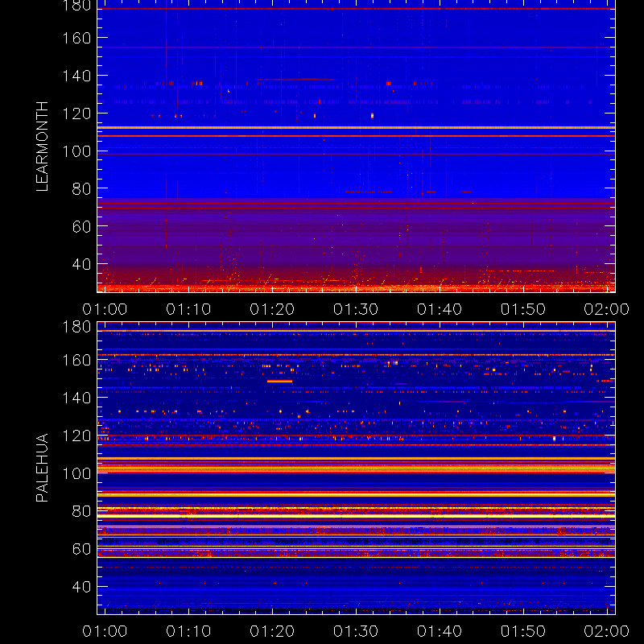Click the 02:00 time label under Learmonth plot
This screenshot has width=644, height=644.
click(607, 309)
